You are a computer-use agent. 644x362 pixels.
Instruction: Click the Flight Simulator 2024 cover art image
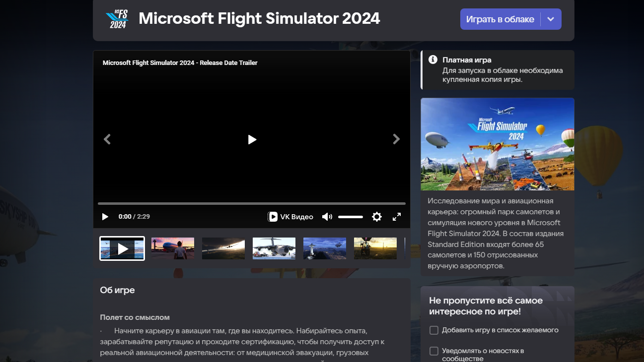point(498,144)
